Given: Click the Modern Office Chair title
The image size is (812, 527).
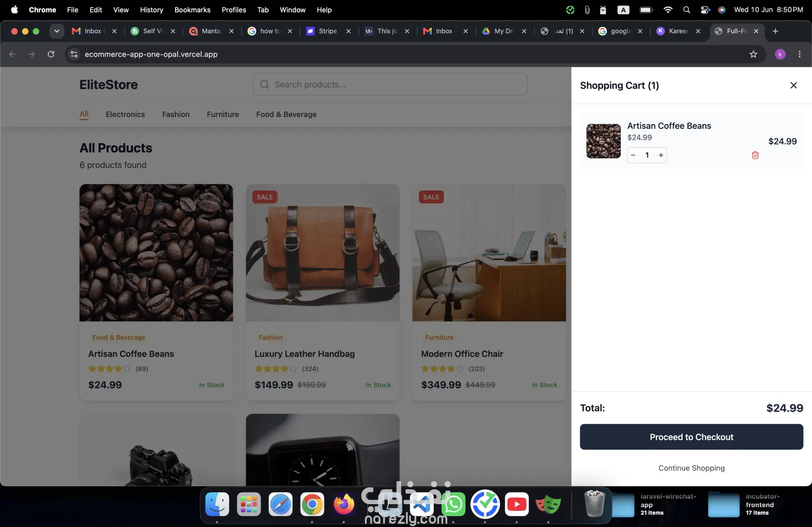Looking at the screenshot, I should coord(462,354).
